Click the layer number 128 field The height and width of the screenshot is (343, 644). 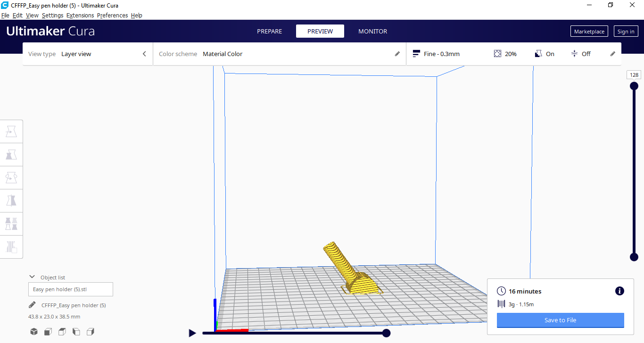pyautogui.click(x=634, y=75)
